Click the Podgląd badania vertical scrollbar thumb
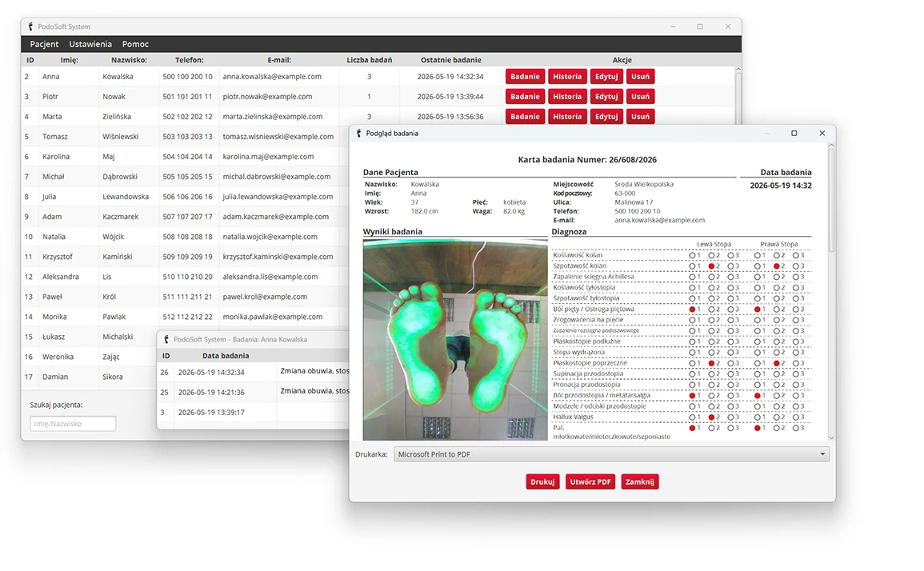The height and width of the screenshot is (571, 924). pos(831,201)
